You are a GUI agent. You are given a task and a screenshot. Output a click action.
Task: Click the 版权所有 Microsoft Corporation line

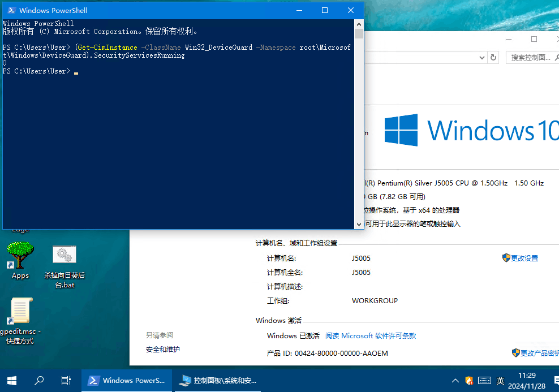click(x=100, y=31)
